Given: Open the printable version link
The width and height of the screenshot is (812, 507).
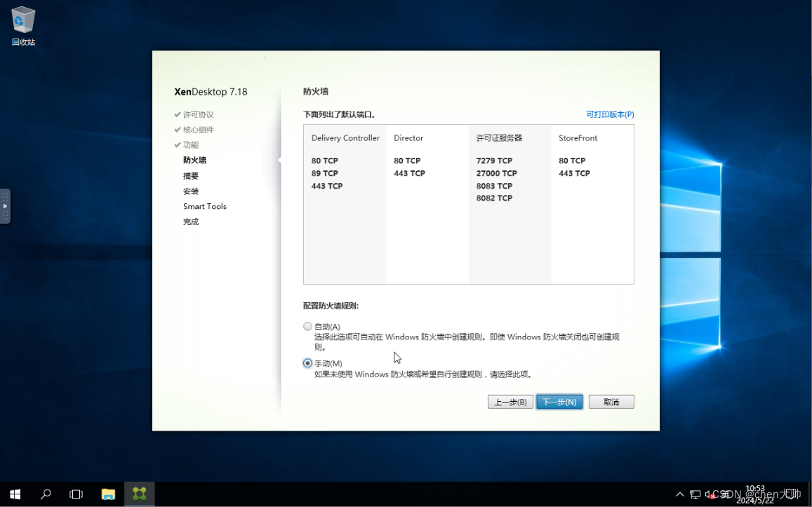Looking at the screenshot, I should coord(610,114).
